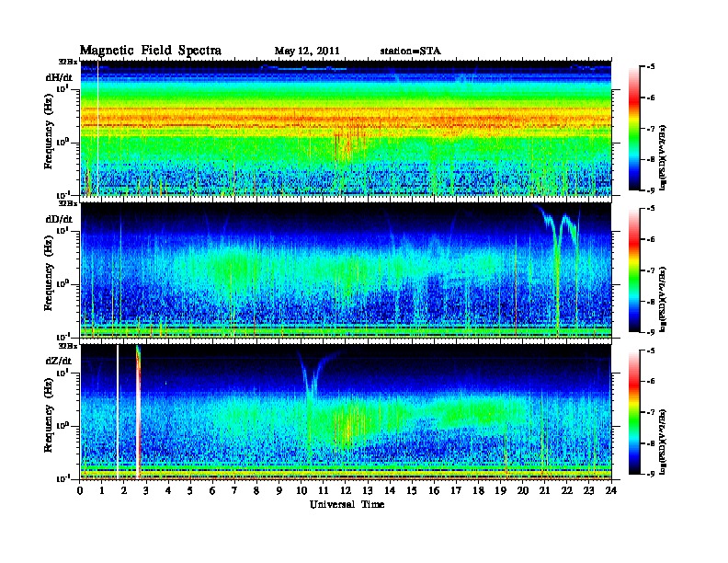
Task: Click the white vertical line in dH/dt spectrogram
Action: coord(98,128)
